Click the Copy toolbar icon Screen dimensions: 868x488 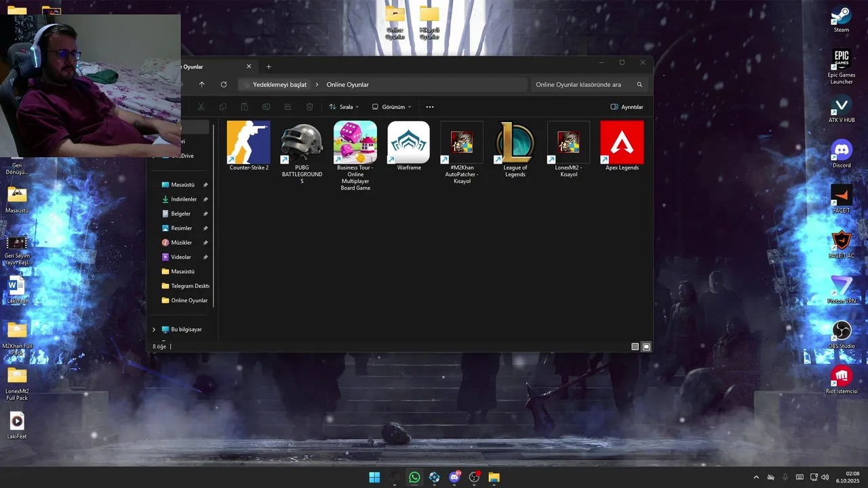click(x=222, y=106)
